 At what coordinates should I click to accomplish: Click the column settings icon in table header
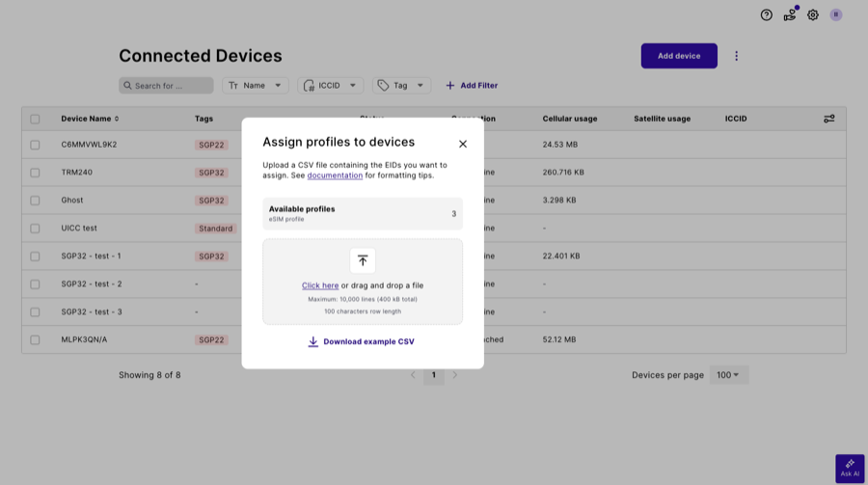tap(828, 119)
